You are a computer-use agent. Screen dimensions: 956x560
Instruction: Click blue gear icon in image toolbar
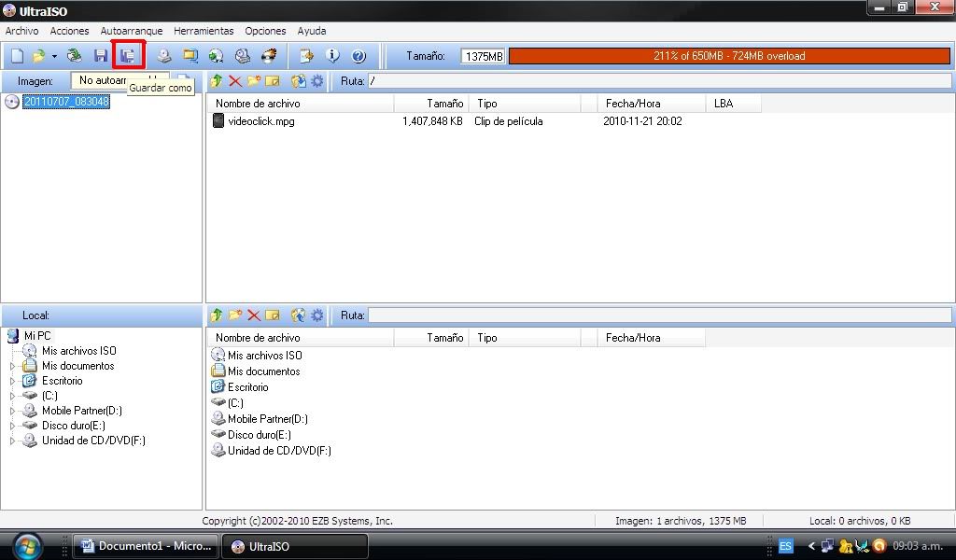point(317,80)
